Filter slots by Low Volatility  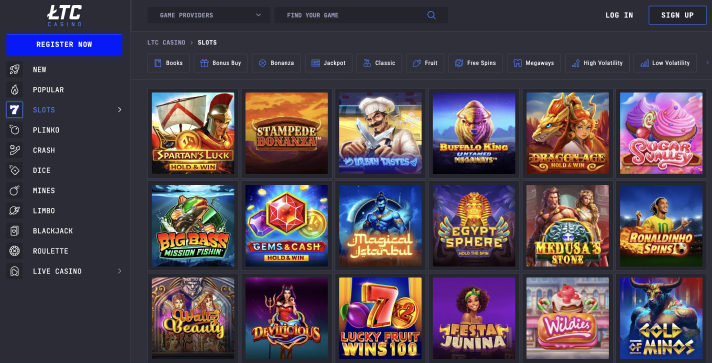tap(665, 63)
